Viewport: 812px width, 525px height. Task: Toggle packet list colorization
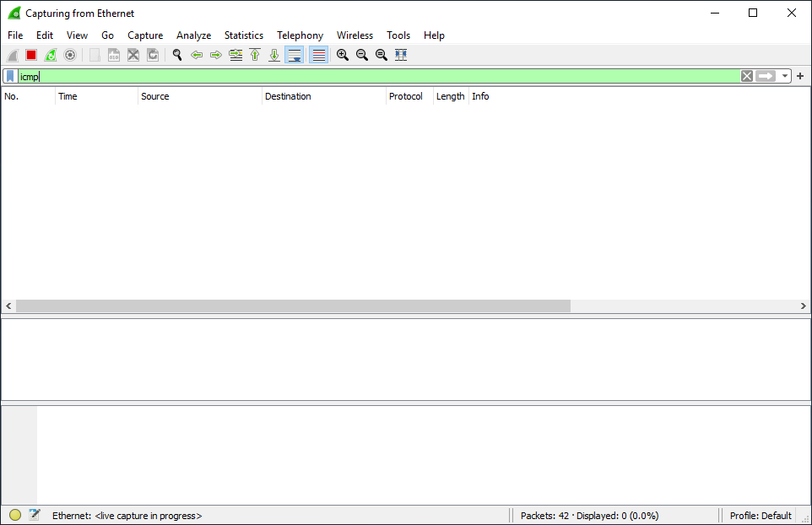coord(319,55)
